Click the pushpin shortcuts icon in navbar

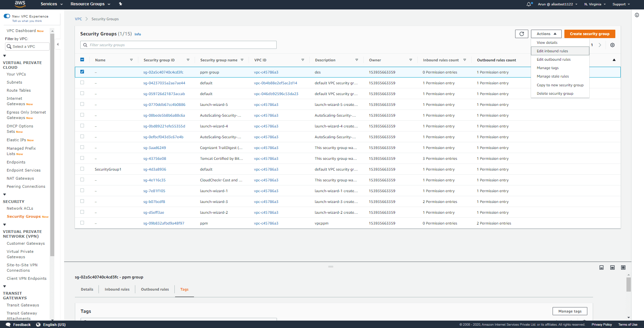click(120, 4)
